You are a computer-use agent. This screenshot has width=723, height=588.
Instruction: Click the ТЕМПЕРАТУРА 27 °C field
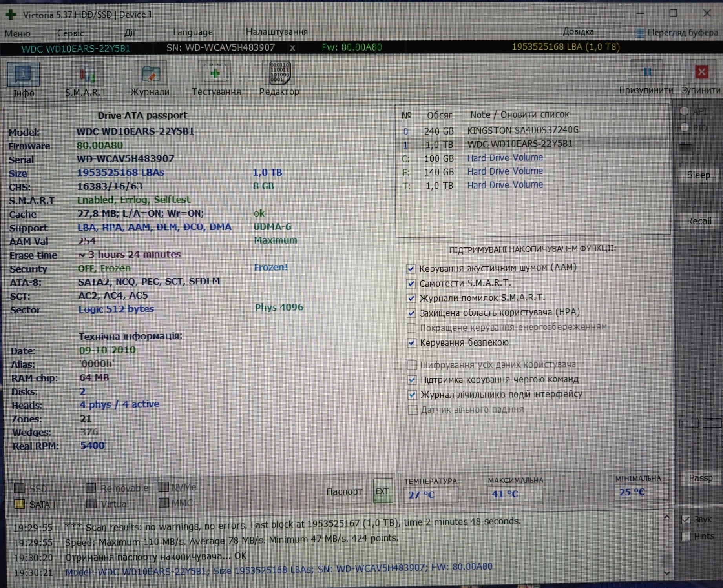[x=431, y=495]
